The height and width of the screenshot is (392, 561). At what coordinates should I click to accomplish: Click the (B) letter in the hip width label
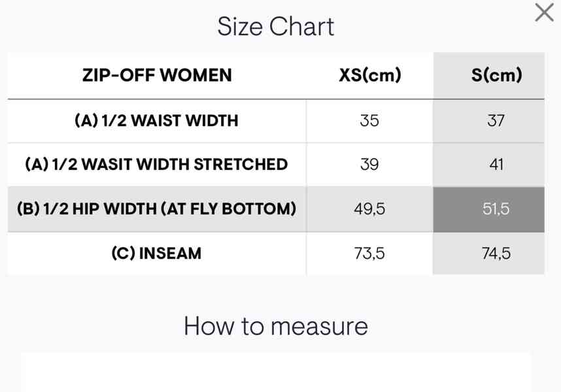(28, 208)
